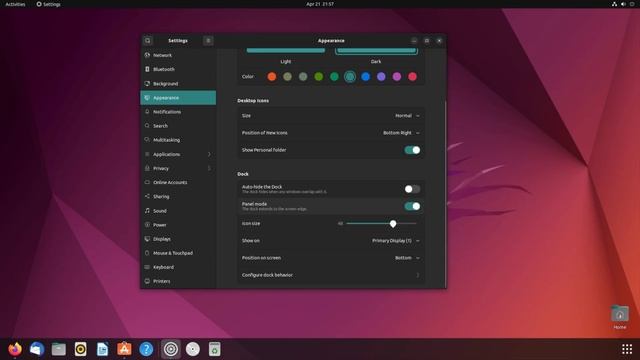
Task: Open LibreOffice Writer from the dock
Action: click(x=102, y=349)
